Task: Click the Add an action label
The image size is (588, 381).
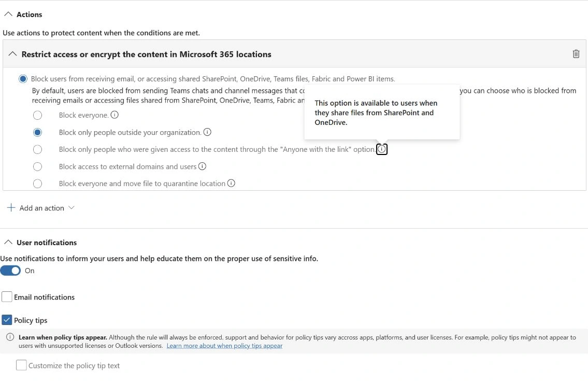Action: pos(41,208)
